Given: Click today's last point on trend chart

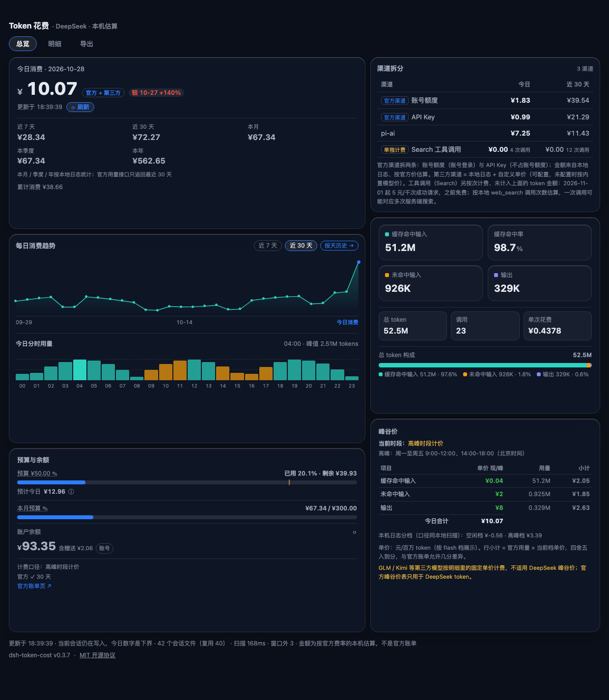Looking at the screenshot, I should coord(359,262).
